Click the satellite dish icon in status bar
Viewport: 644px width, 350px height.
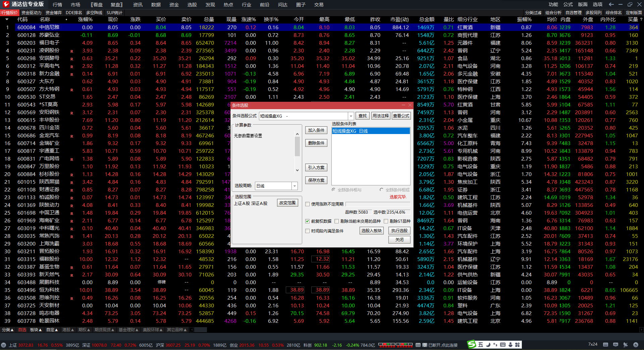pos(626,345)
